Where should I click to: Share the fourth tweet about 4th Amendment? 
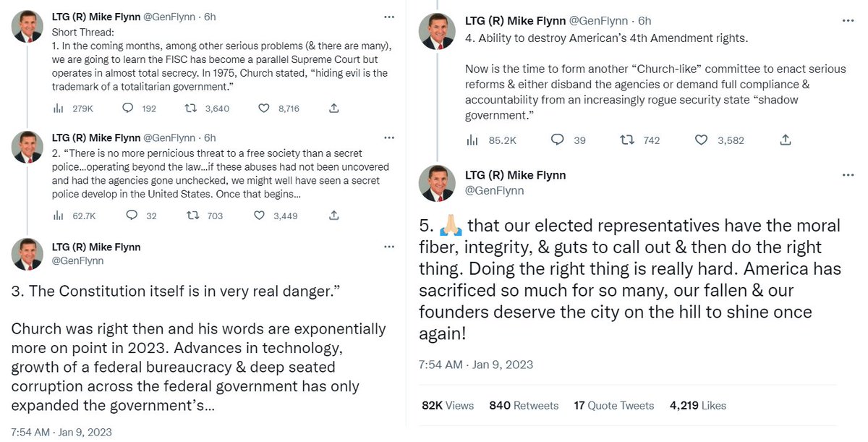(x=786, y=140)
